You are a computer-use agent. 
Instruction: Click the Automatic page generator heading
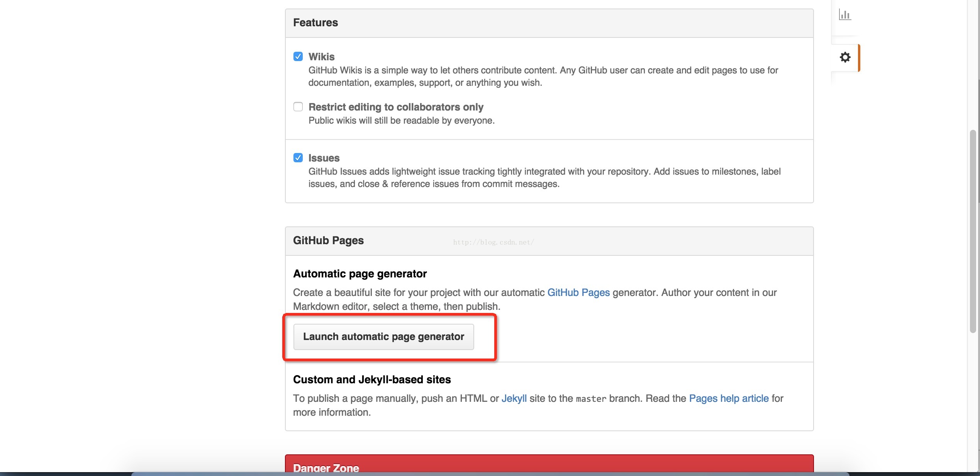pos(360,274)
